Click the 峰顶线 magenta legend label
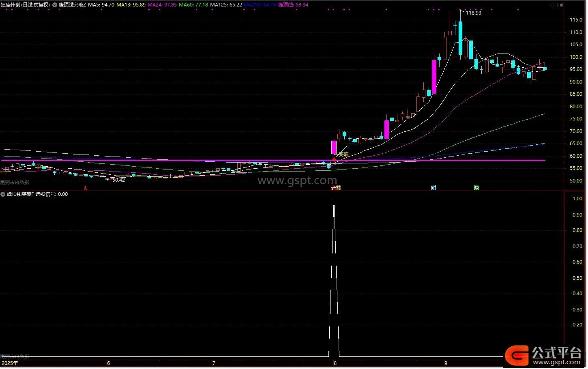Image resolution: width=588 pixels, height=369 pixels. point(293,5)
